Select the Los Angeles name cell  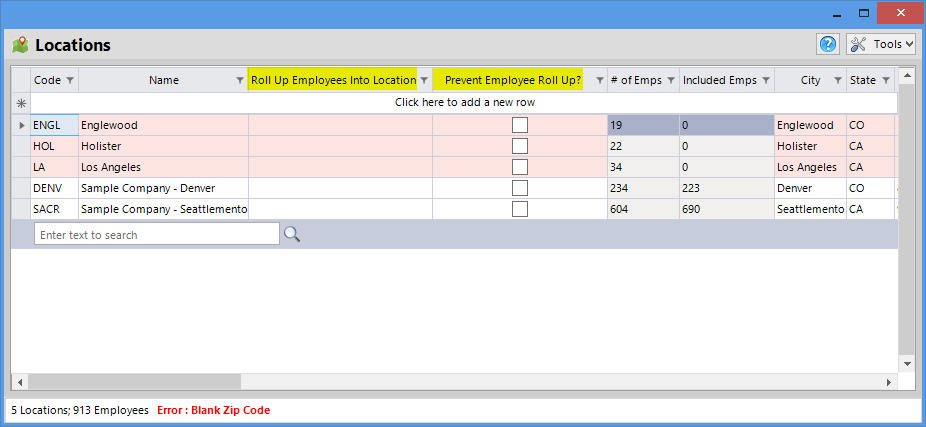click(163, 167)
